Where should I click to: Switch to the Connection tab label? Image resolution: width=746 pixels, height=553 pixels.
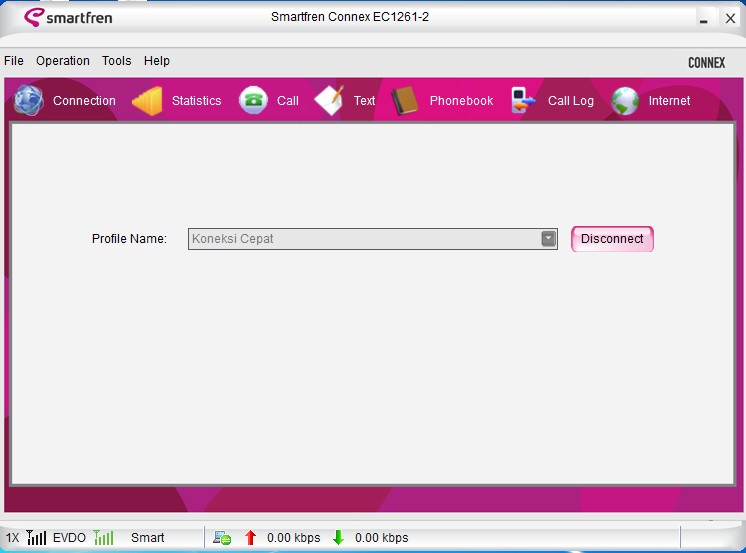pyautogui.click(x=84, y=101)
